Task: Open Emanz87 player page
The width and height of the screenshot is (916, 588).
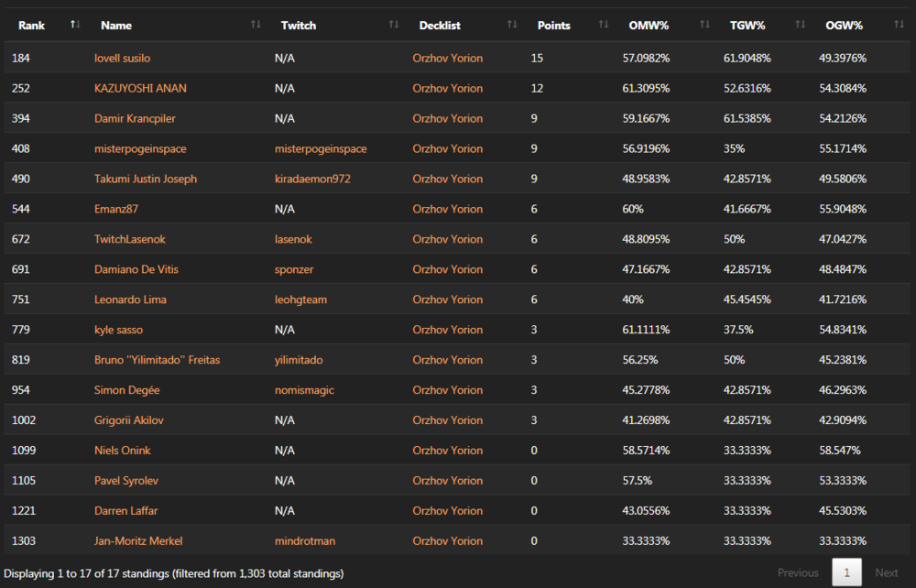Action: pos(116,210)
